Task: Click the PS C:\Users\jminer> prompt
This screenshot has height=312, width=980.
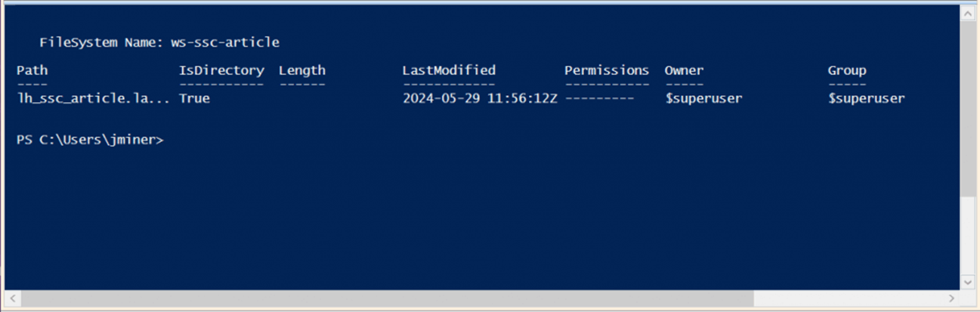Action: pos(89,140)
